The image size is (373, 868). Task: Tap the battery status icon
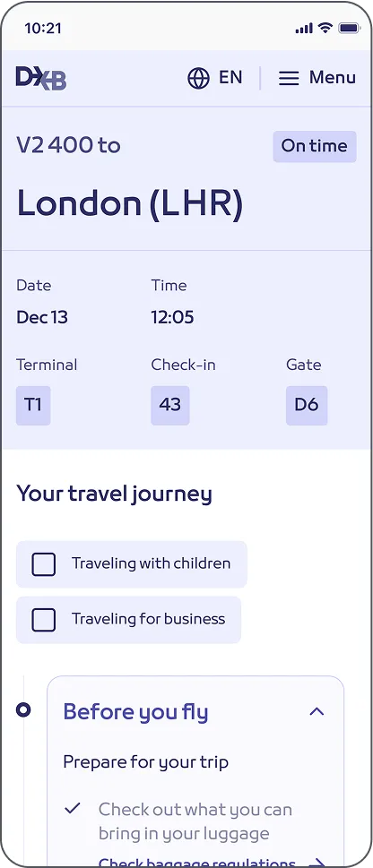(350, 28)
